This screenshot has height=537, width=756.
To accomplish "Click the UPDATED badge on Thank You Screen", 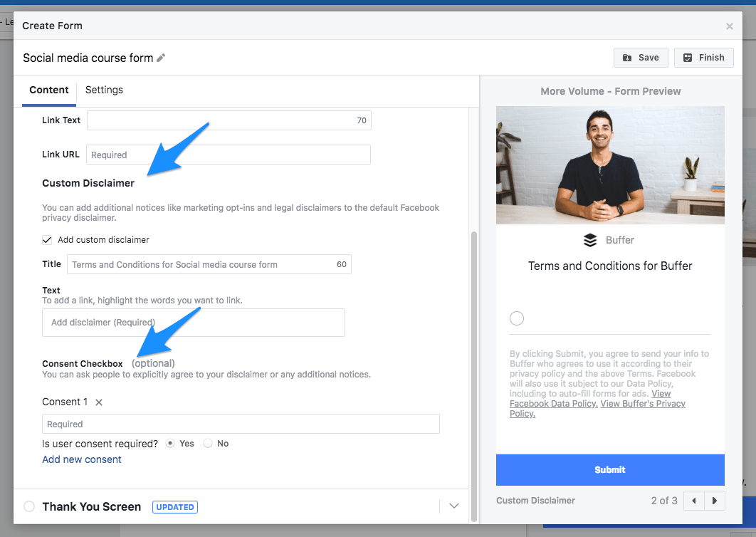I will pyautogui.click(x=174, y=506).
